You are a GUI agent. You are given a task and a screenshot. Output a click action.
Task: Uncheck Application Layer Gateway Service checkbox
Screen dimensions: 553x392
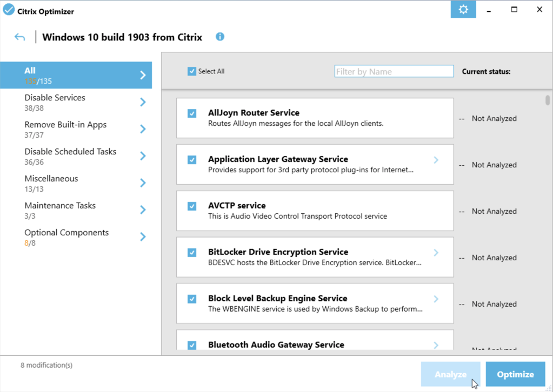click(192, 160)
